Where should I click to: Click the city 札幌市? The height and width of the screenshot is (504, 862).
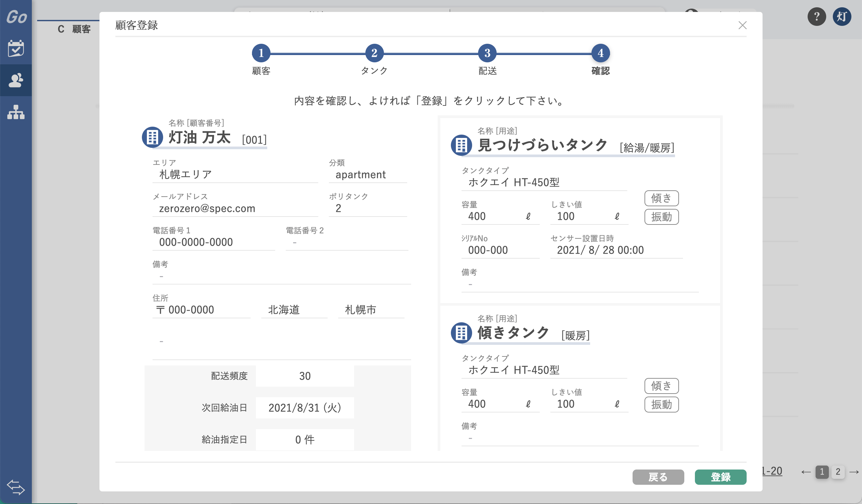click(360, 310)
